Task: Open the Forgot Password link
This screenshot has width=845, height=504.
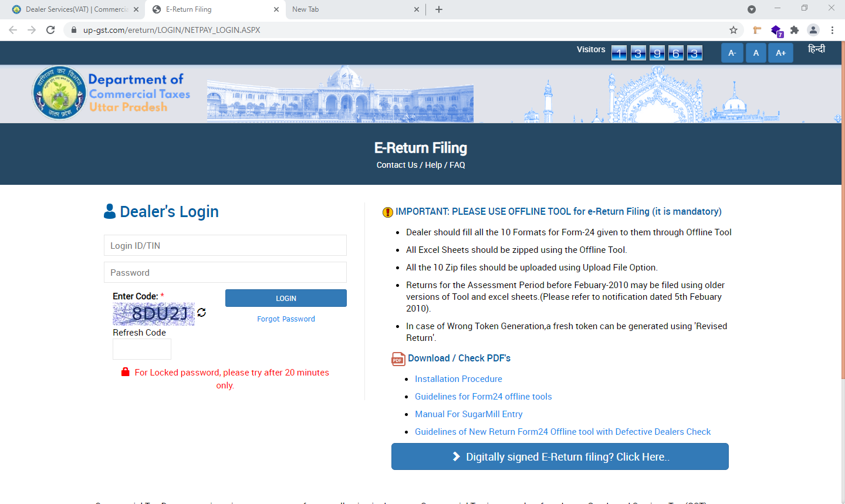Action: (286, 319)
